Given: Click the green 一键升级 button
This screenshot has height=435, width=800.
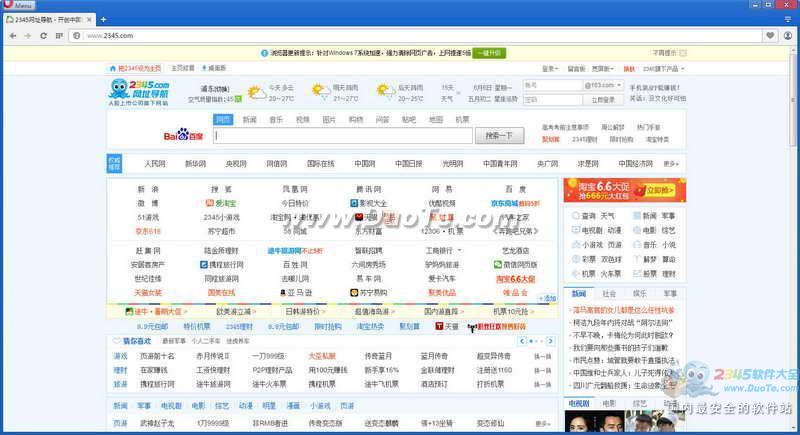Looking at the screenshot, I should click(x=489, y=53).
